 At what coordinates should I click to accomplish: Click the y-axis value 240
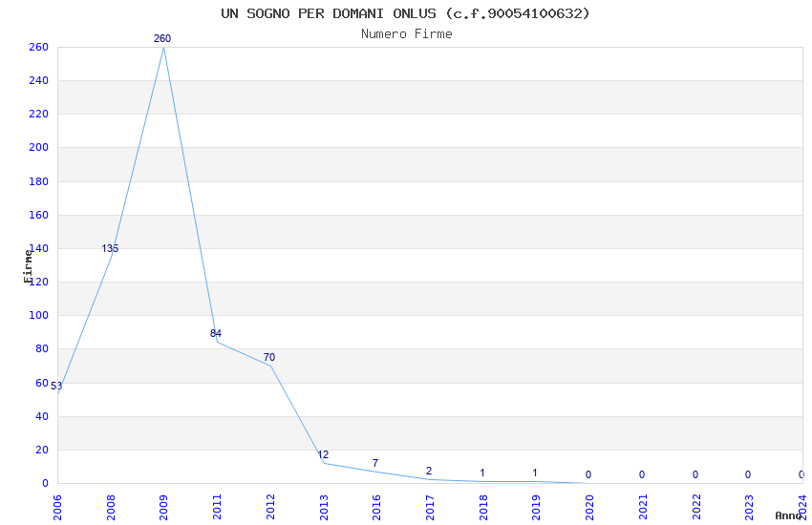click(38, 80)
